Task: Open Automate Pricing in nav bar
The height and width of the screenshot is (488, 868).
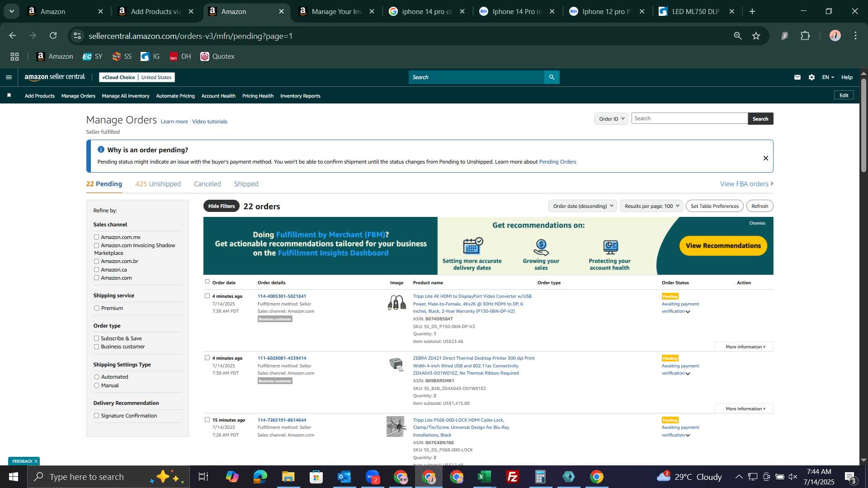Action: click(175, 96)
